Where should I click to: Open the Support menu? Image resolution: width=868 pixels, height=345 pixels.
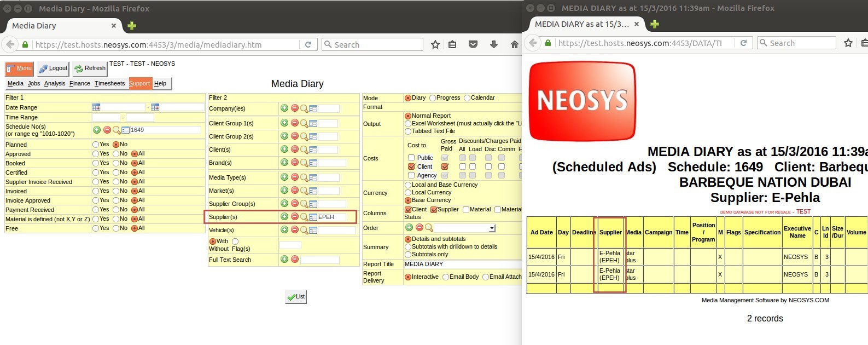coord(139,83)
